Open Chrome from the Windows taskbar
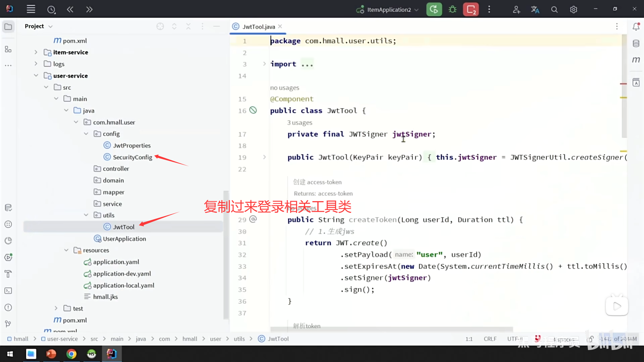The height and width of the screenshot is (362, 644). click(71, 354)
